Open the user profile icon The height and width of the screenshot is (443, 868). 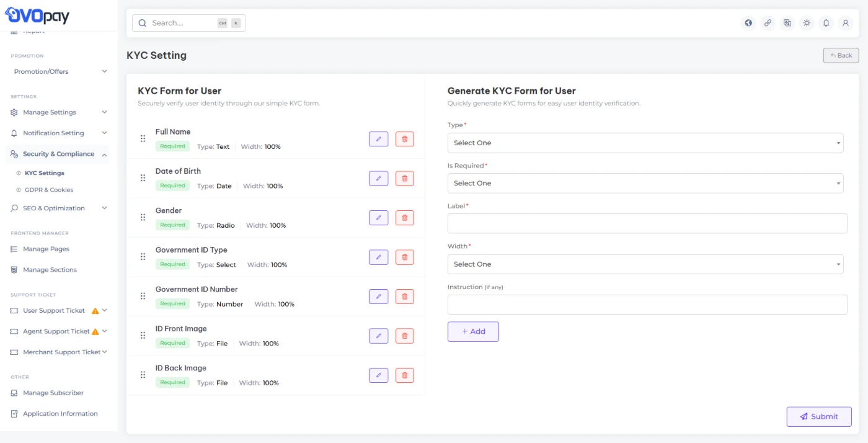[845, 23]
